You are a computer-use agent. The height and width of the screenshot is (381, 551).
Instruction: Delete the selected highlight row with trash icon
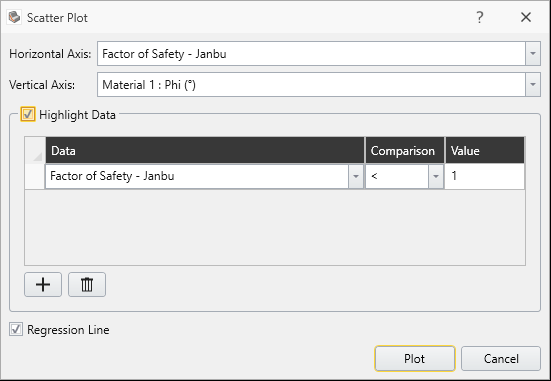(87, 284)
